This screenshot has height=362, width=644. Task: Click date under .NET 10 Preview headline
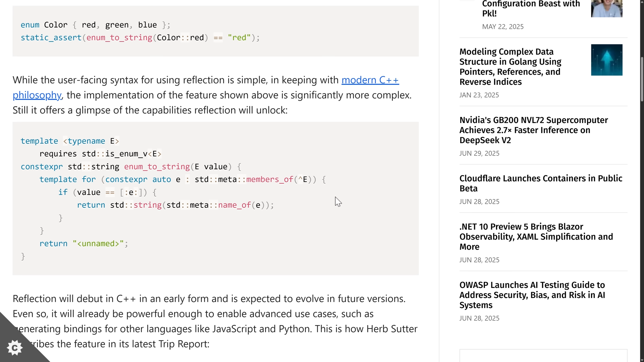click(x=479, y=260)
